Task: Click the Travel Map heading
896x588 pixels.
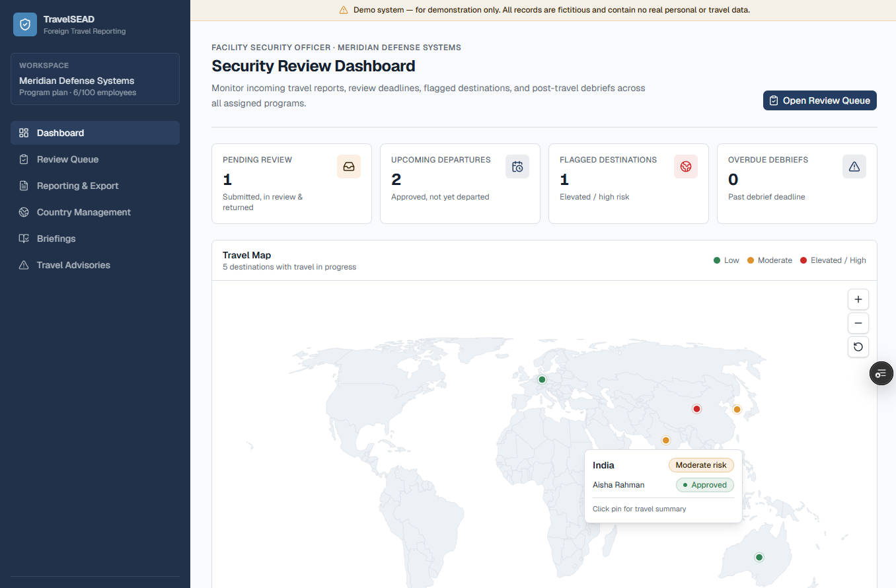Action: pos(247,255)
